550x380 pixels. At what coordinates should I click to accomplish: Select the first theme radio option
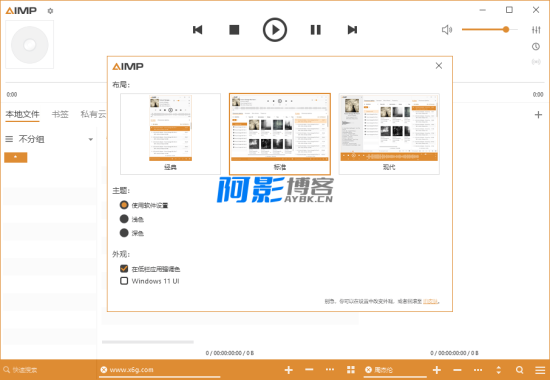point(124,205)
